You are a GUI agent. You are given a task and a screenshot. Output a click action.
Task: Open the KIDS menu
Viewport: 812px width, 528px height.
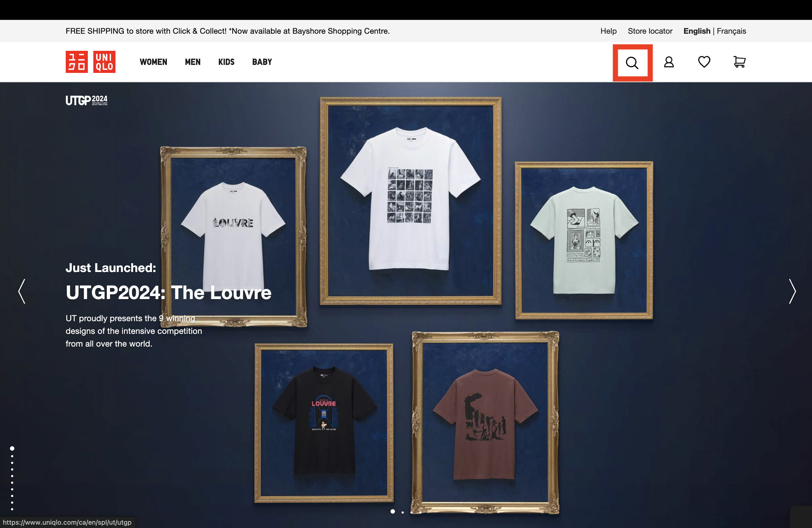tap(226, 62)
